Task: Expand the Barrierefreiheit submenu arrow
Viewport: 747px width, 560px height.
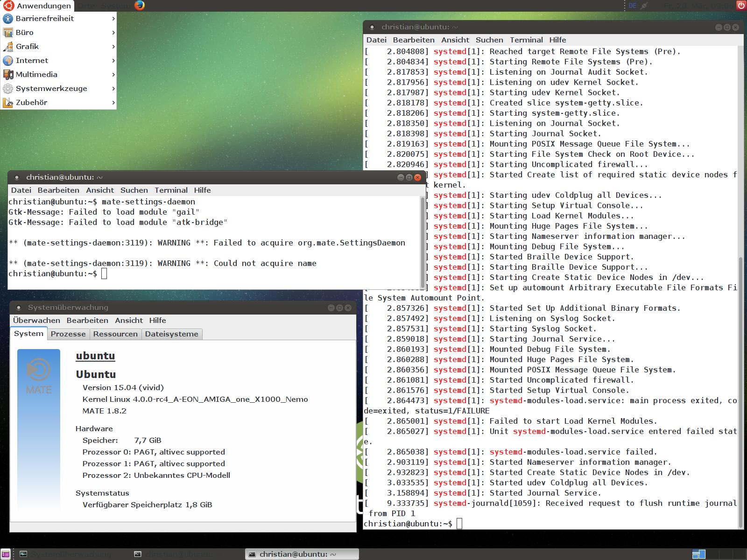Action: [113, 19]
